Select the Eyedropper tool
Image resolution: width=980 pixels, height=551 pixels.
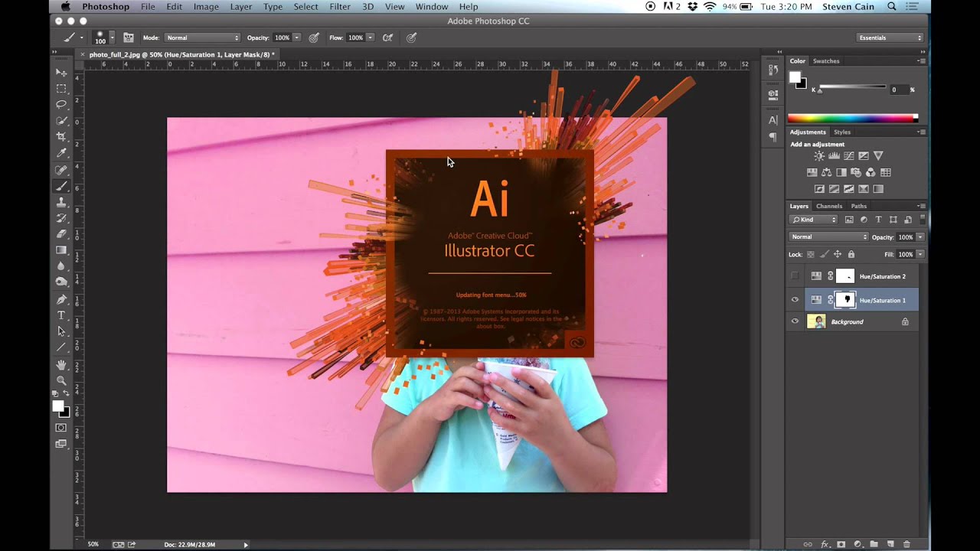61,153
